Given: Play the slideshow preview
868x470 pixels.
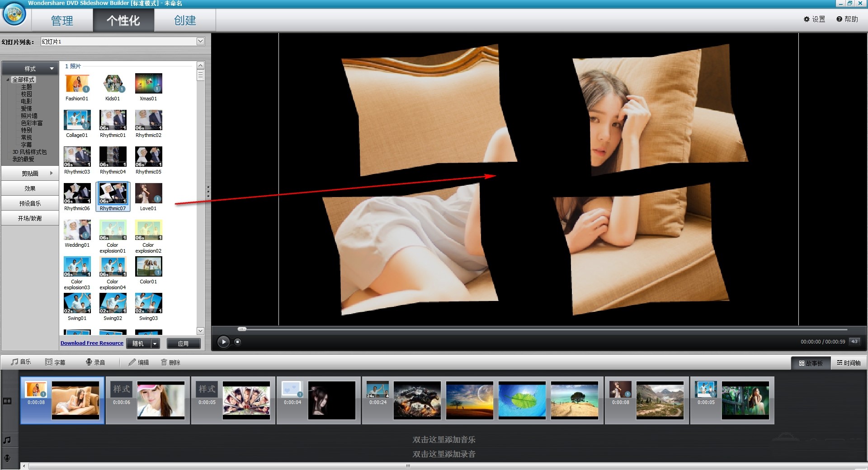Looking at the screenshot, I should 223,342.
